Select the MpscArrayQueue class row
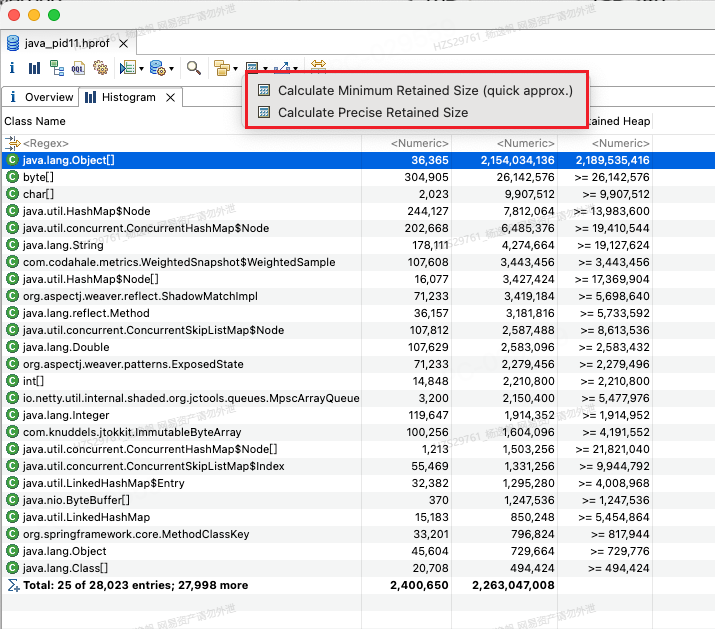Viewport: 715px width, 629px height. (x=358, y=399)
